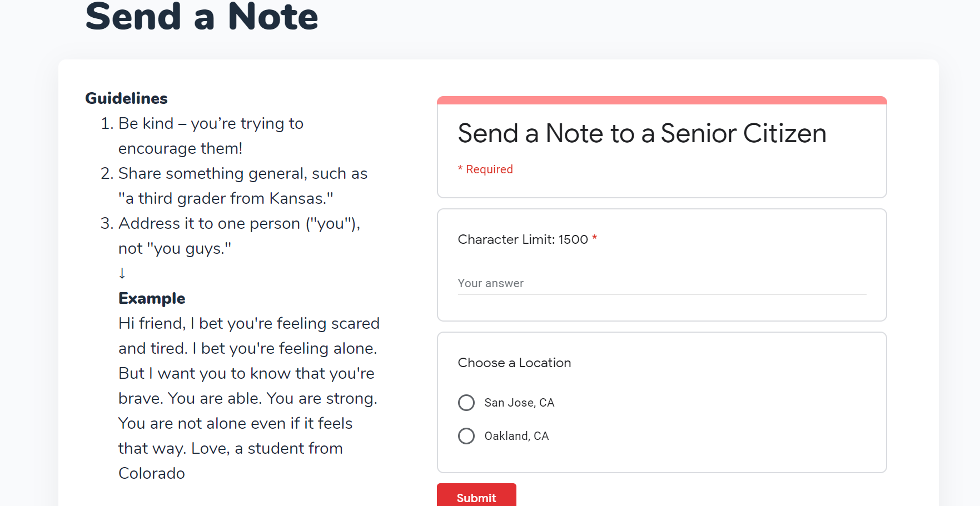Click the '* Required' notice text
The image size is (980, 506).
(485, 169)
